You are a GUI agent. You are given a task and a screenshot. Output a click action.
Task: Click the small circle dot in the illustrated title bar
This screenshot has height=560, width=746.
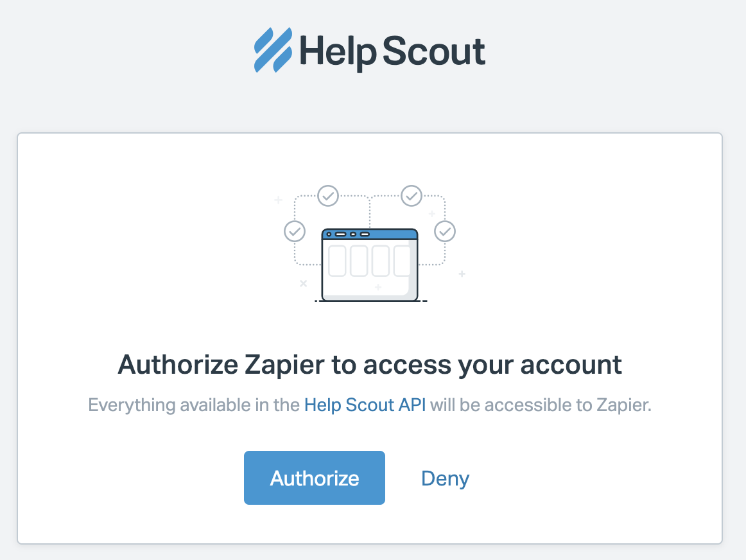click(329, 234)
